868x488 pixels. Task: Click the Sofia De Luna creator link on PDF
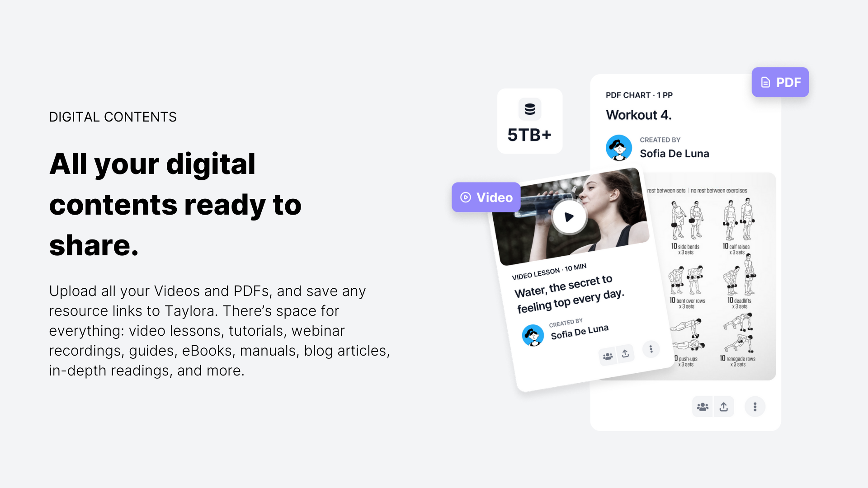[x=675, y=154]
